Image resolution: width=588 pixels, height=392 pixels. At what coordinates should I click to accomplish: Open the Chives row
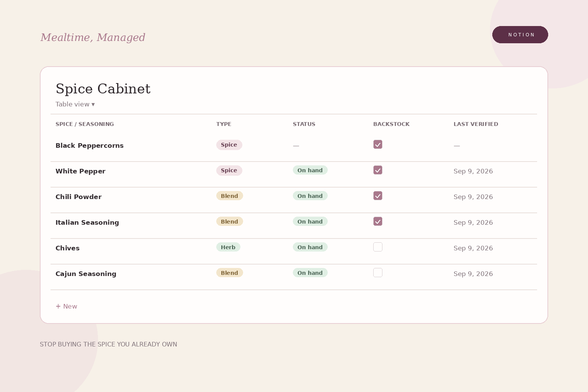[x=294, y=252]
